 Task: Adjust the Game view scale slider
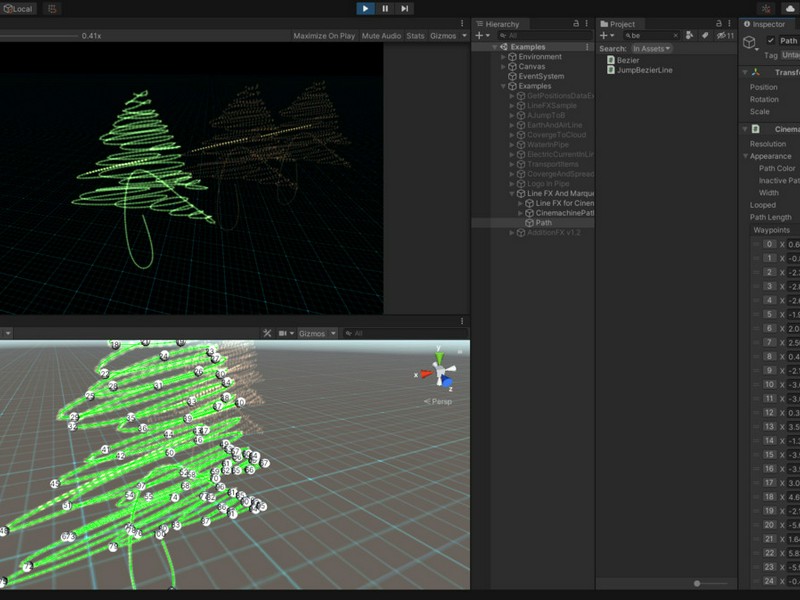tap(39, 36)
